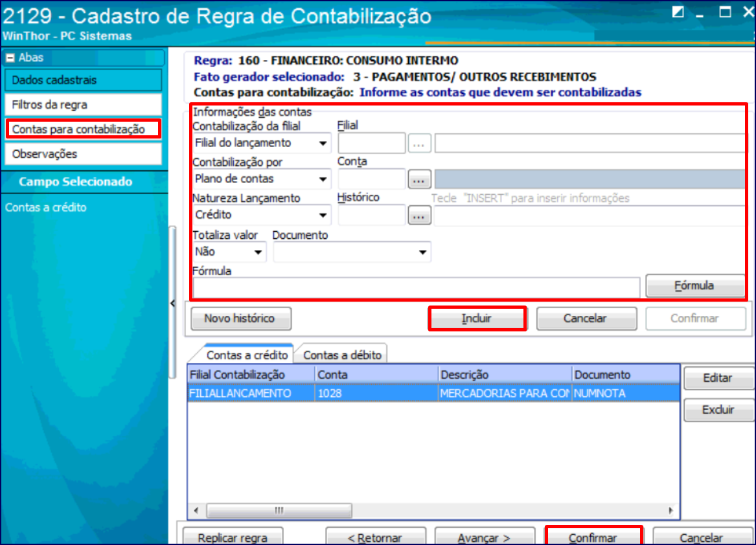The image size is (756, 545).
Task: Click the window restore-down icon
Action: [x=678, y=12]
